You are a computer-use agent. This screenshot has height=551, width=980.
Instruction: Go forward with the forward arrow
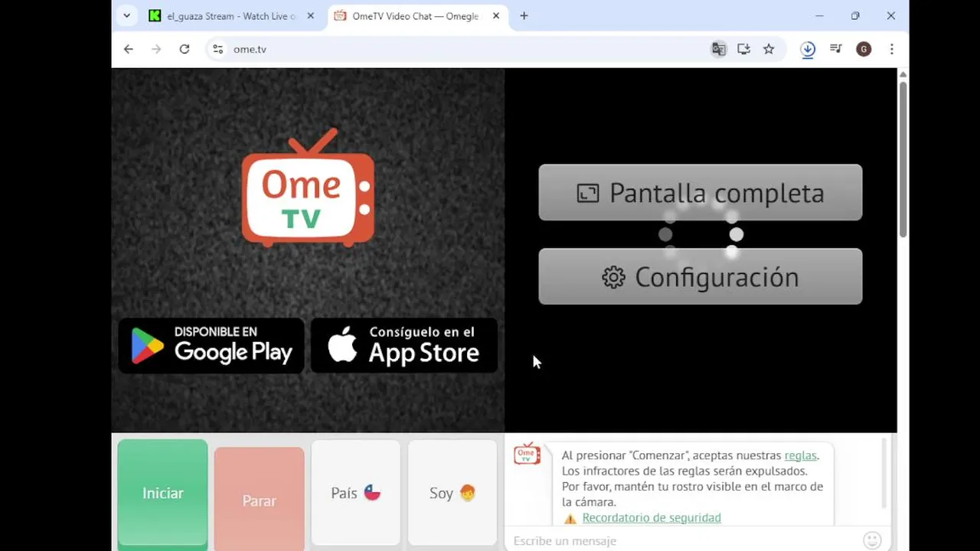click(156, 49)
